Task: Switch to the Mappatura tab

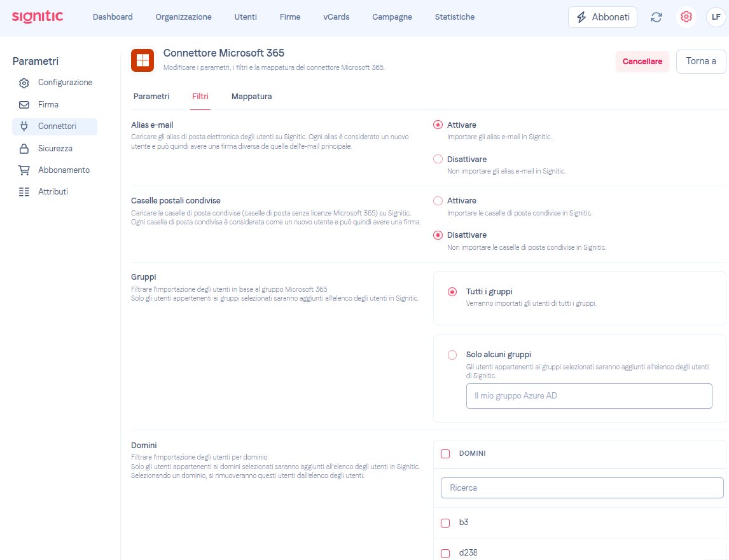Action: 251,97
